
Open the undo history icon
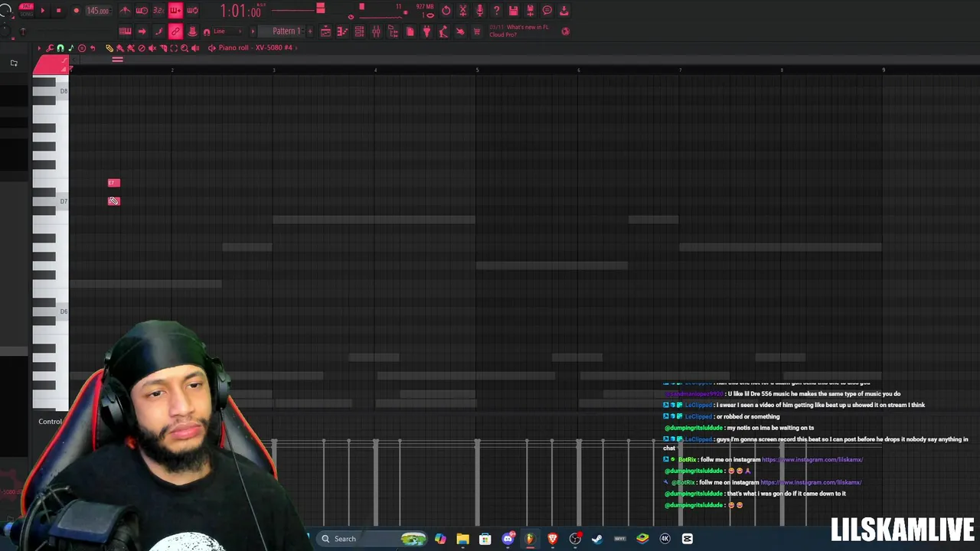[446, 11]
